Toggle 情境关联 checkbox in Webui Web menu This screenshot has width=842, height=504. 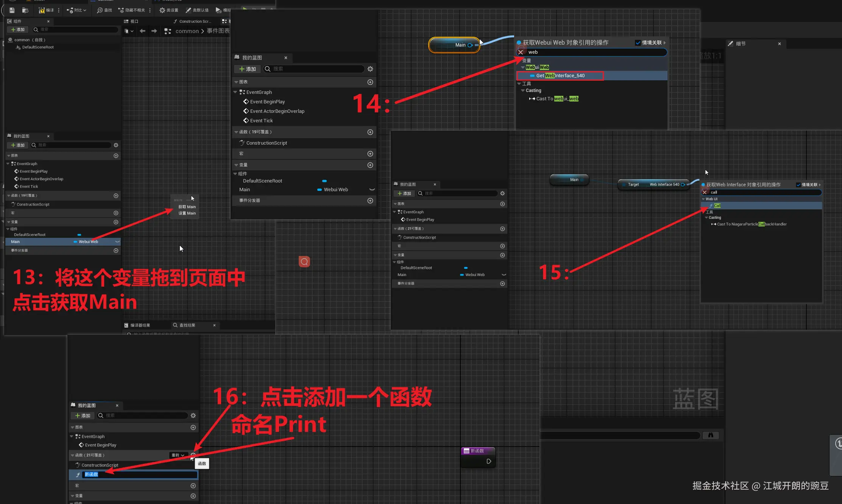click(x=638, y=43)
